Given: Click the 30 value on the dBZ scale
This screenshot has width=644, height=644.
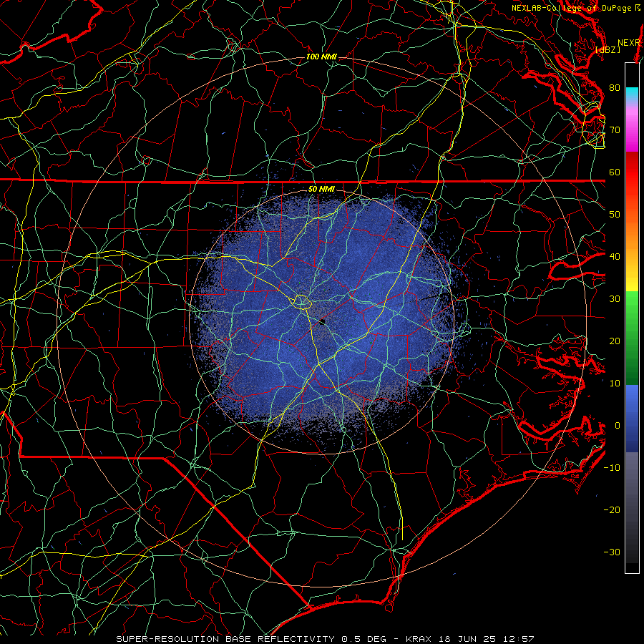Looking at the screenshot, I should click(615, 299).
